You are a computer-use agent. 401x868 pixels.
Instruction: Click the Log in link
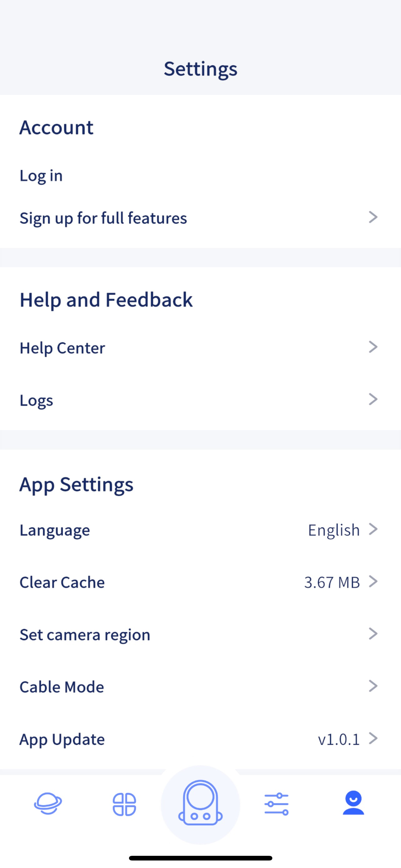pos(41,176)
